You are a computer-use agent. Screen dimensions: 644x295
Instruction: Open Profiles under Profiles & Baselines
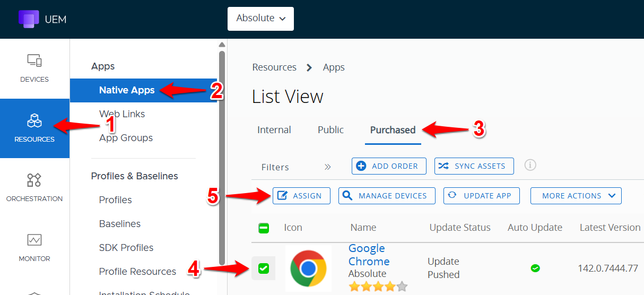click(116, 200)
